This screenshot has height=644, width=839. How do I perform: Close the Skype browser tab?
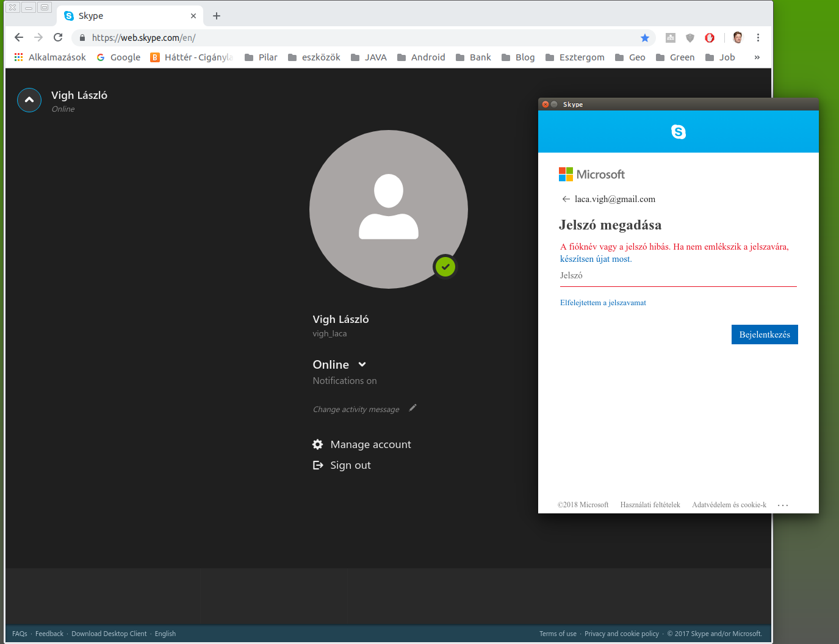pos(193,16)
